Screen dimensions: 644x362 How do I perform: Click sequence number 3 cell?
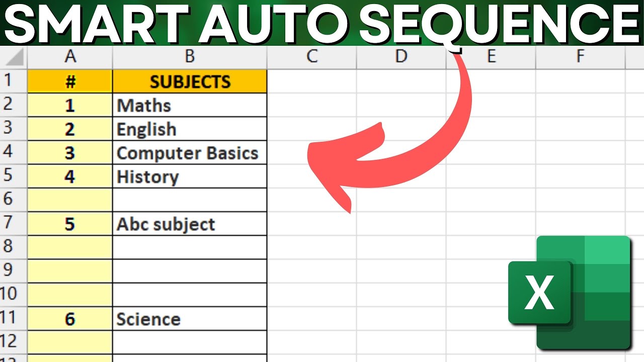70,152
